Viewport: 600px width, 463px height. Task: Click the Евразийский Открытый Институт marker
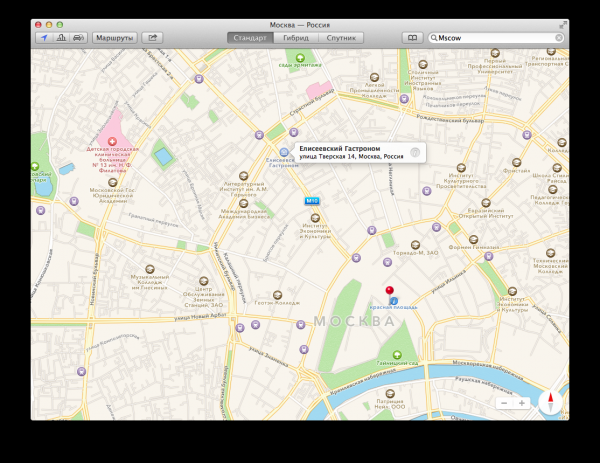(486, 203)
